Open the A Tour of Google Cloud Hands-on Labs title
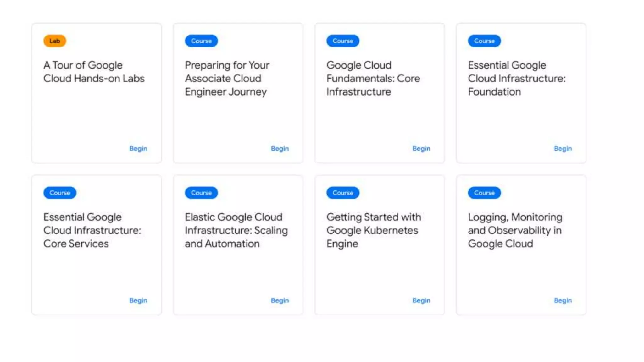Screen dimensions: 644x362 (94, 72)
